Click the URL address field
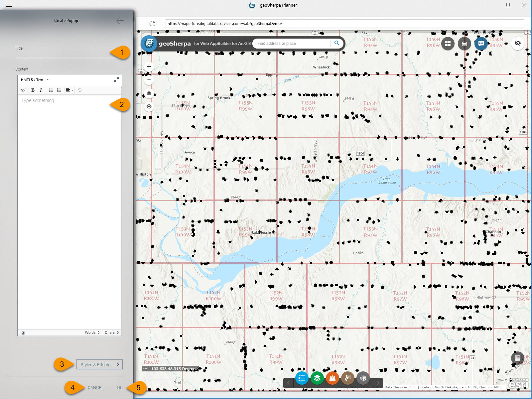This screenshot has height=399, width=532. [345, 24]
